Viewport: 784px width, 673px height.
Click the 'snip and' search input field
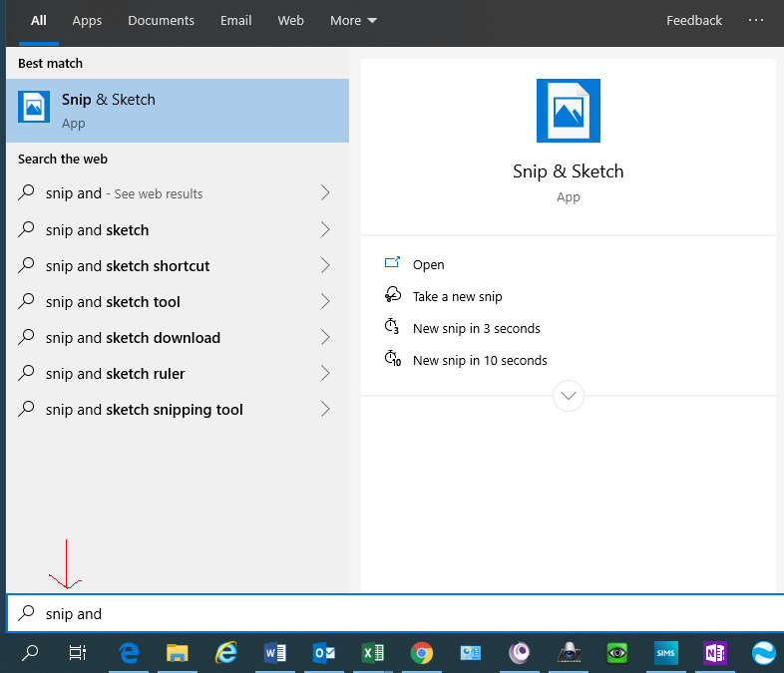[x=395, y=613]
